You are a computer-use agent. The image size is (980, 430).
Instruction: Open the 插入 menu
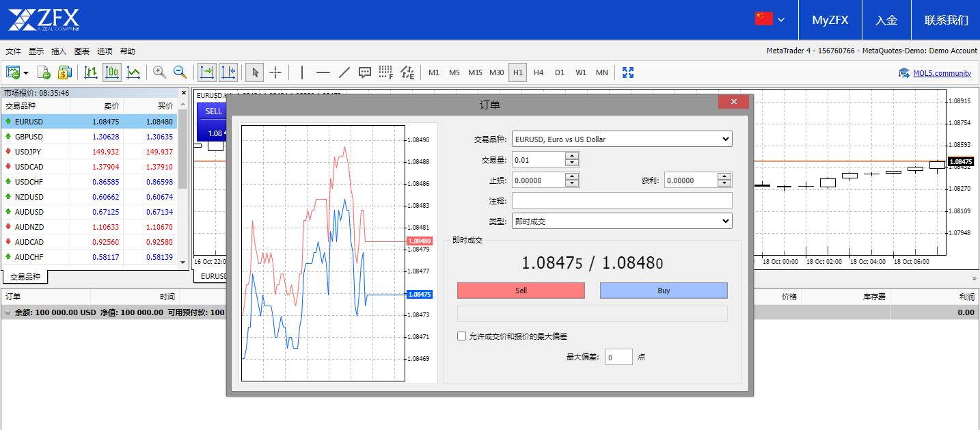pos(59,51)
